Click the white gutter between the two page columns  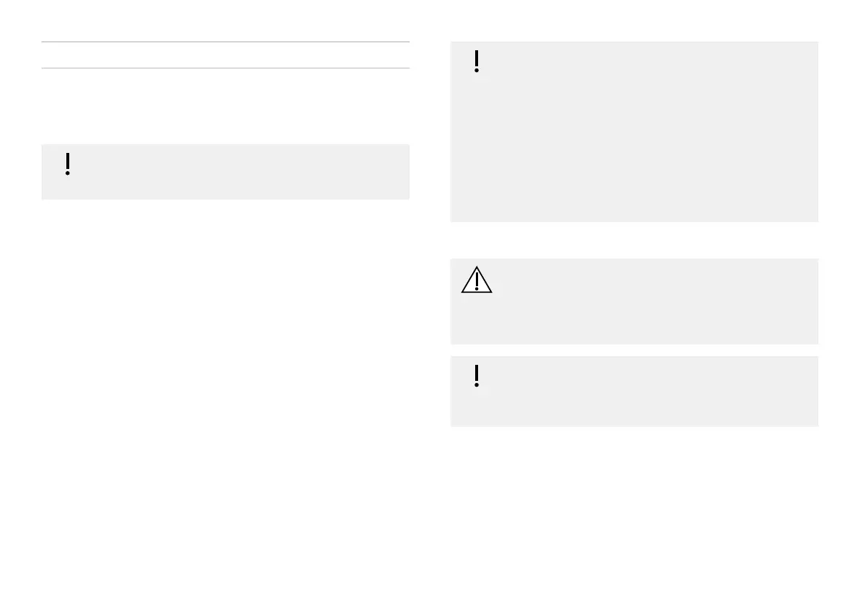coord(430,291)
